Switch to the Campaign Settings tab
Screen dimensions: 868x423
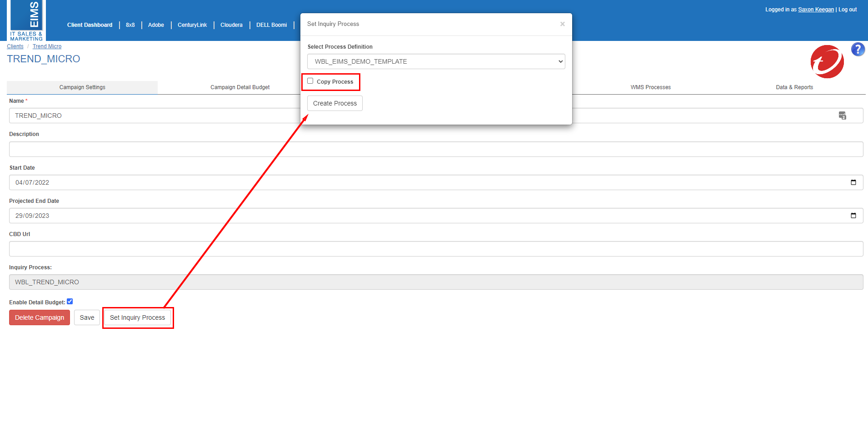coord(82,87)
